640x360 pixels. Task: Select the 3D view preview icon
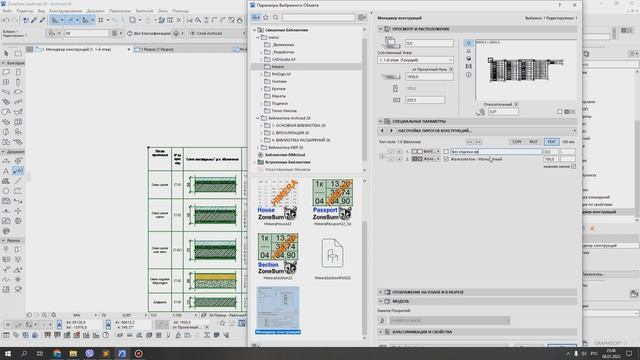coord(469,58)
